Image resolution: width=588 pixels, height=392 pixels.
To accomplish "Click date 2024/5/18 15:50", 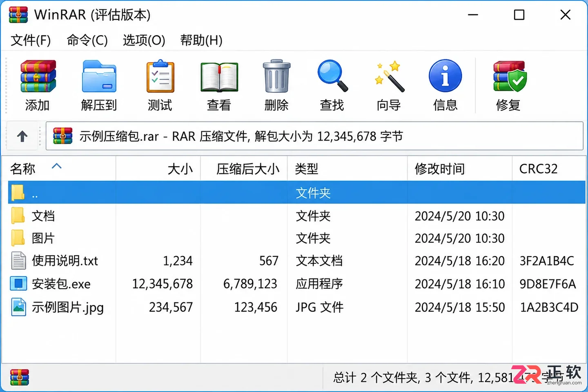I will (460, 307).
